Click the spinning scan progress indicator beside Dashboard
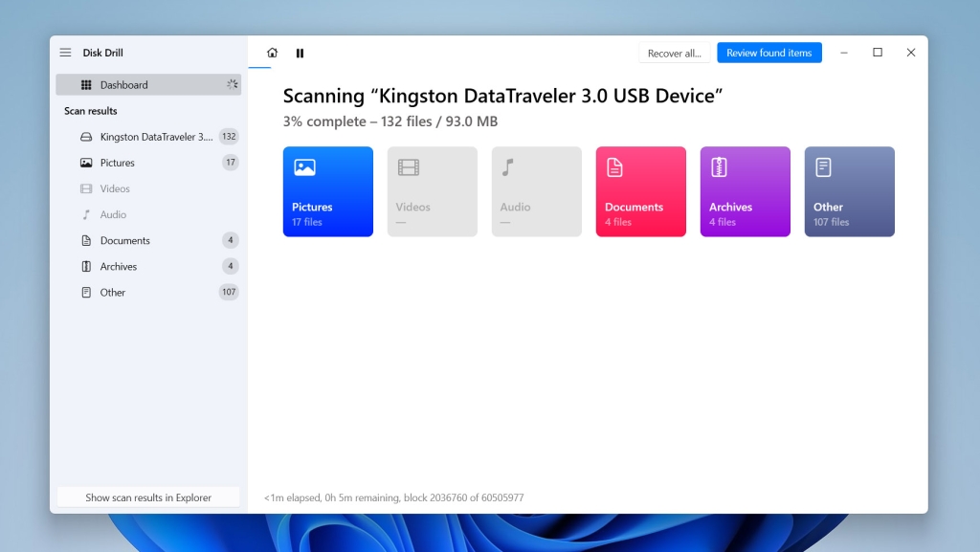 coord(230,84)
